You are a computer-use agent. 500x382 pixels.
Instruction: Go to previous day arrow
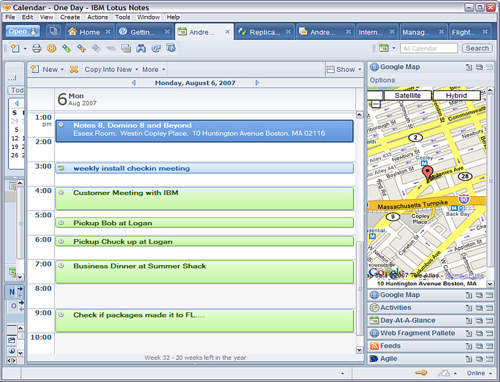coord(134,83)
